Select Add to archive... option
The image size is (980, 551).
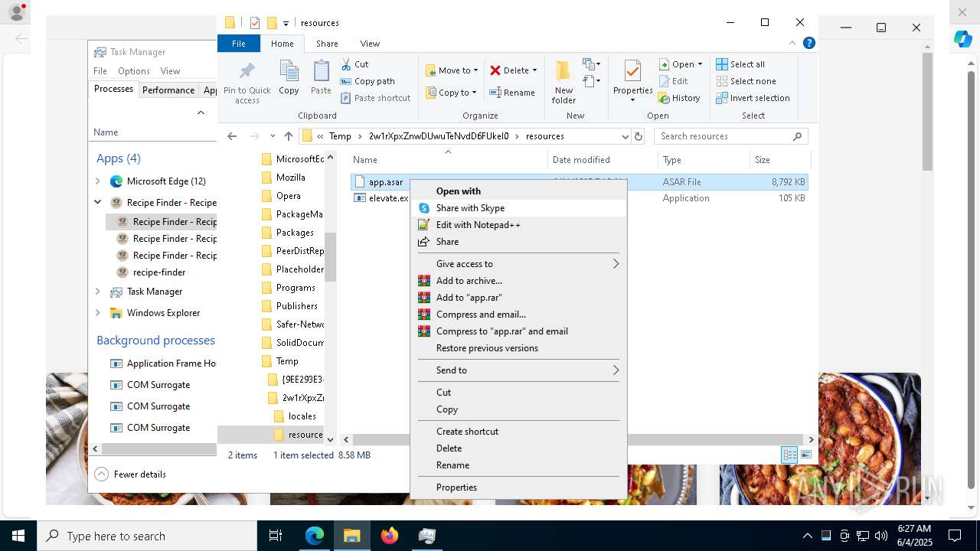518,281
